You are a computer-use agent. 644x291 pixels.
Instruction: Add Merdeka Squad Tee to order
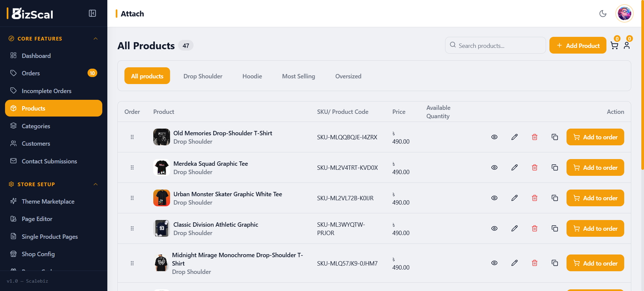click(595, 167)
